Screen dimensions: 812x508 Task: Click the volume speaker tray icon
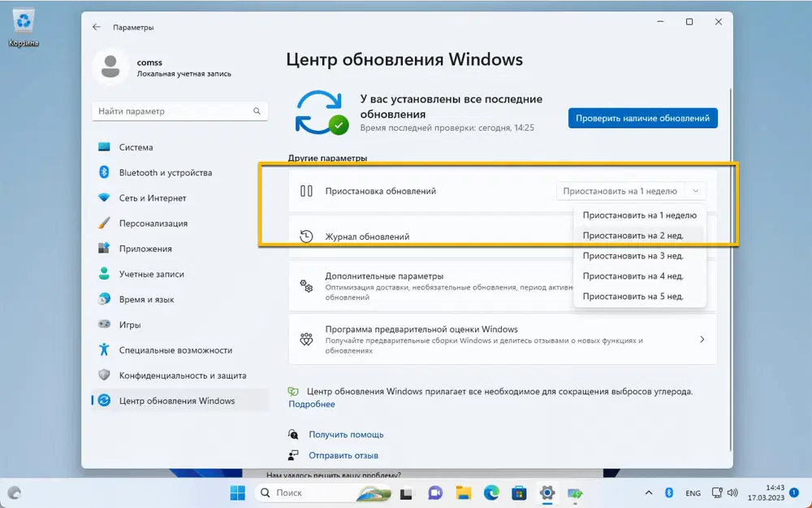(x=732, y=493)
